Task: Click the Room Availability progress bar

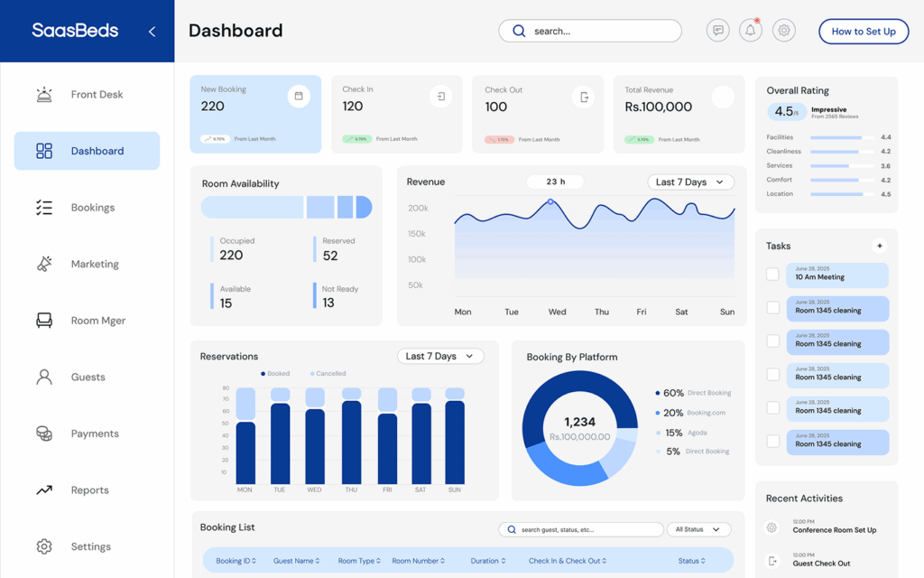Action: [x=286, y=208]
